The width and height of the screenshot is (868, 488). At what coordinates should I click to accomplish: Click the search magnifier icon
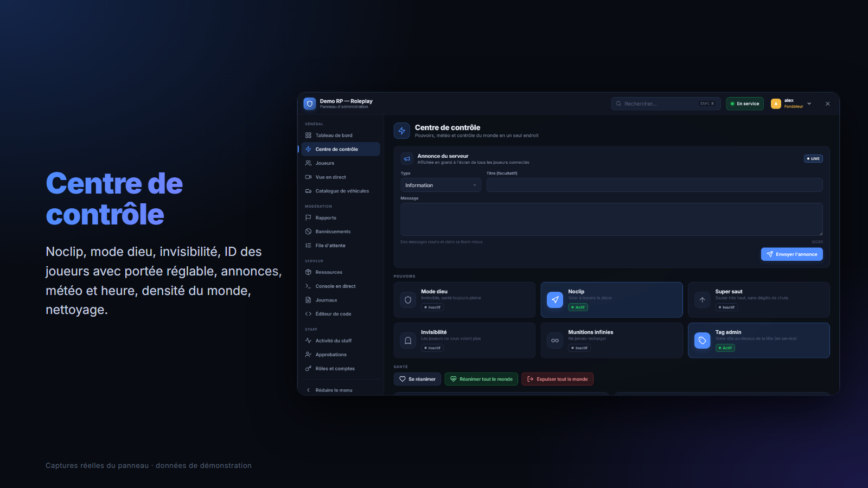618,104
